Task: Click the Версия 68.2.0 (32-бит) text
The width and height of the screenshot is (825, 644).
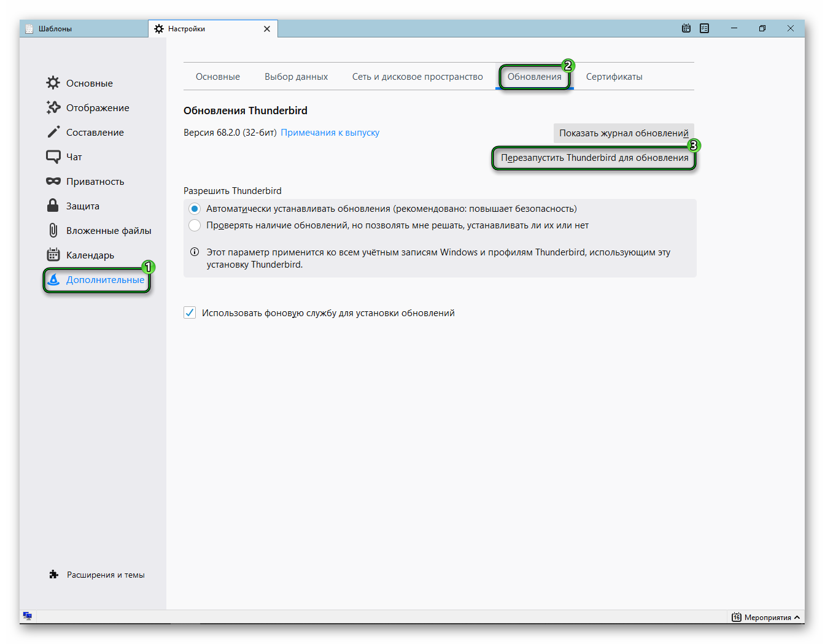Action: click(x=230, y=133)
